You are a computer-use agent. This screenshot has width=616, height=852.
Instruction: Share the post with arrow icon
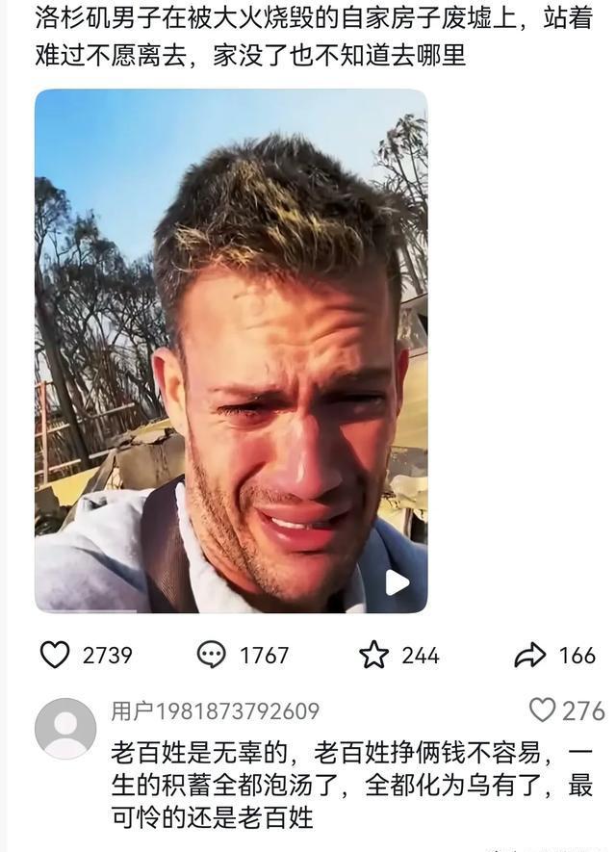(x=529, y=655)
